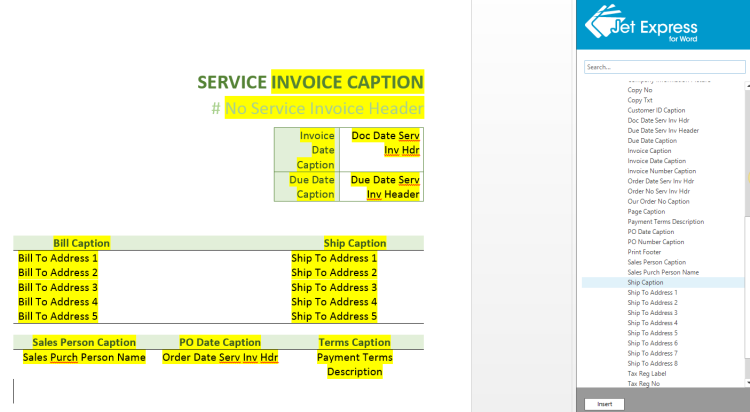Select Sales Person Caption list item
The image size is (750, 412).
click(657, 262)
